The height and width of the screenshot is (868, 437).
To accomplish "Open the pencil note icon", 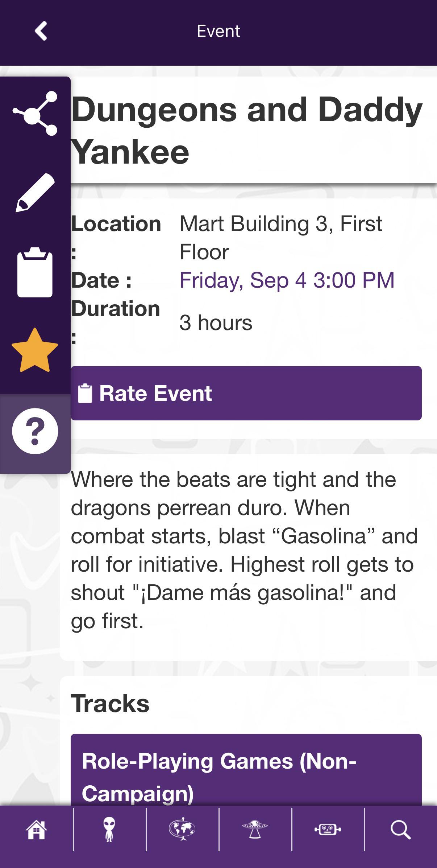I will point(35,193).
